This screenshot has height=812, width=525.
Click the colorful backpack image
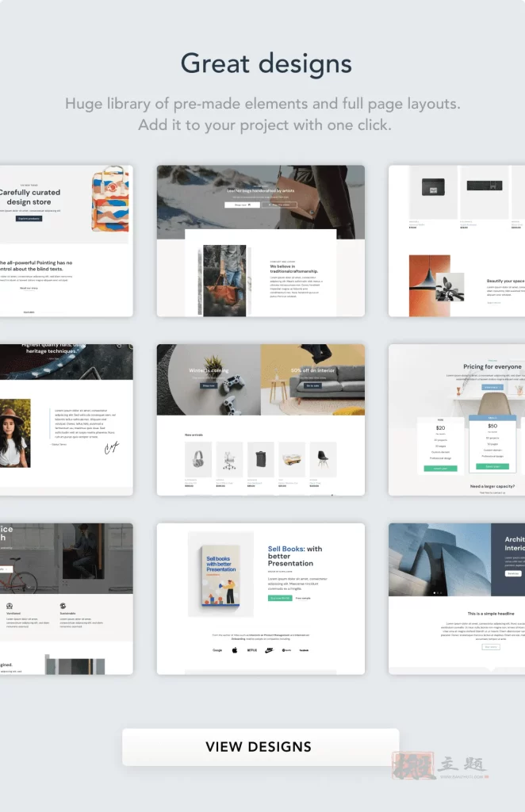pyautogui.click(x=109, y=198)
